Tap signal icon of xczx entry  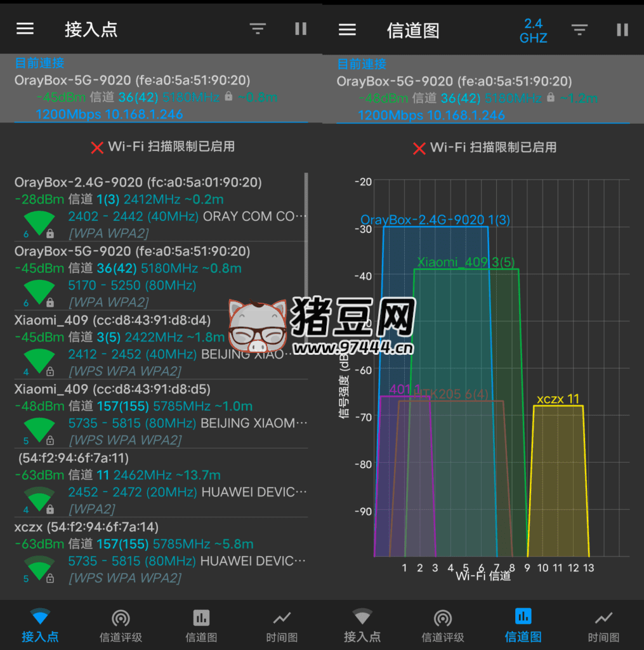pos(39,568)
